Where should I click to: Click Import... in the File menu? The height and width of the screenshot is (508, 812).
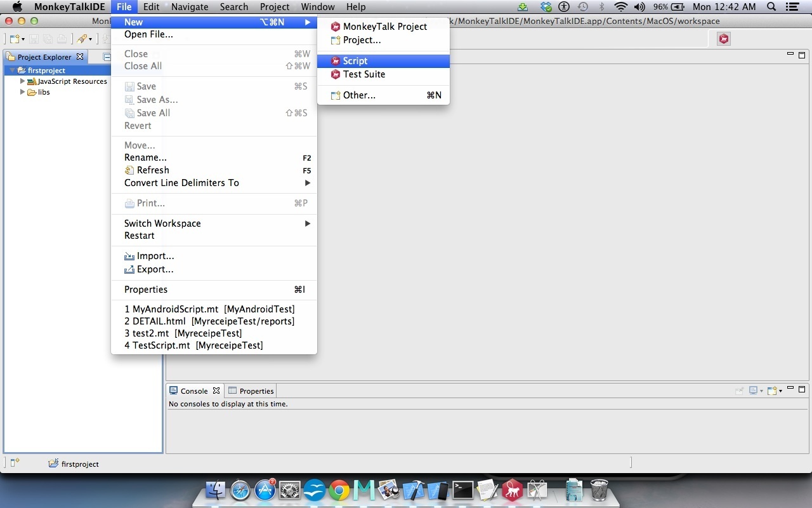155,256
